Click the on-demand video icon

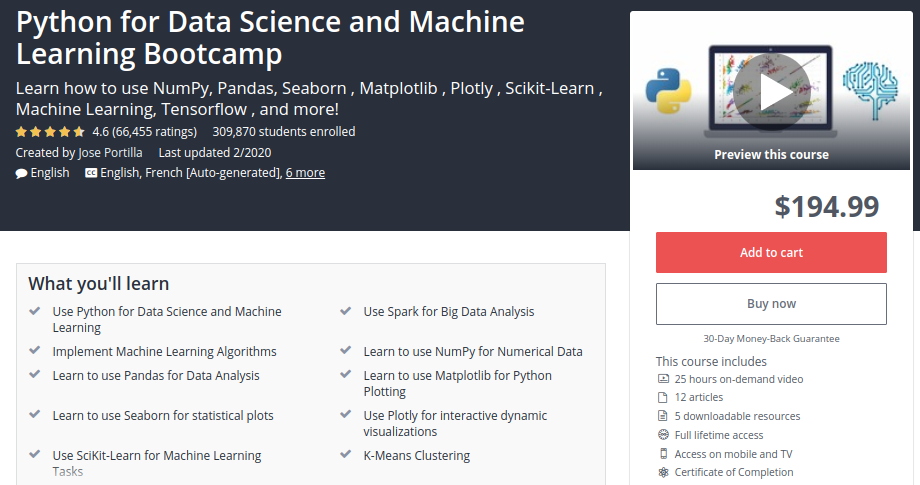point(663,379)
